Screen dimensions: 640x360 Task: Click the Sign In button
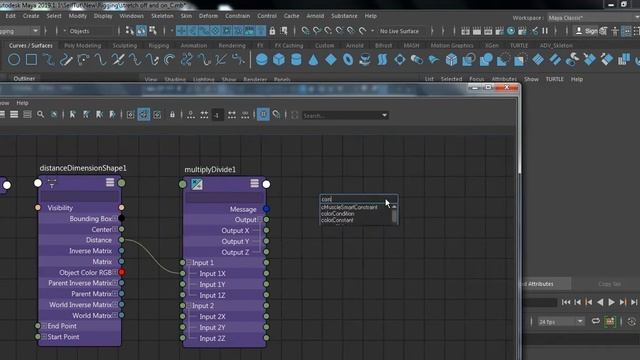pyautogui.click(x=587, y=31)
